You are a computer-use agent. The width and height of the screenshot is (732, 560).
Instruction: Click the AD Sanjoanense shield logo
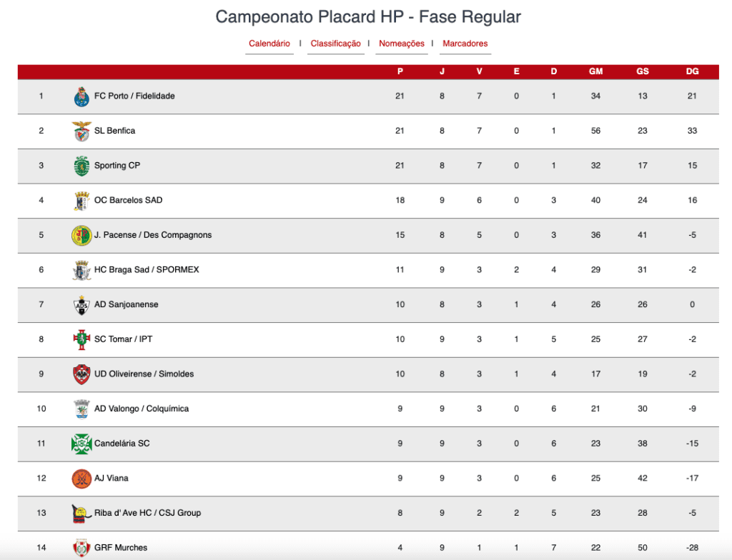click(x=81, y=305)
